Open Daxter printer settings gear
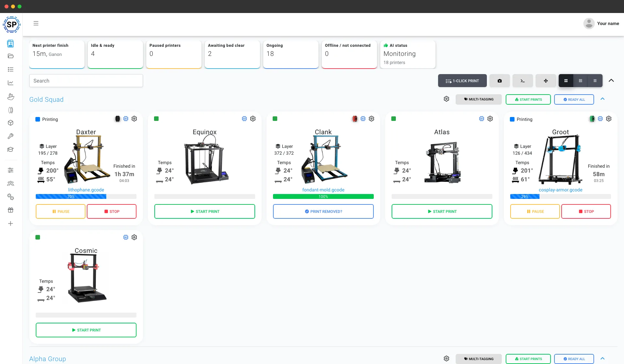This screenshot has height=364, width=624. 134,119
